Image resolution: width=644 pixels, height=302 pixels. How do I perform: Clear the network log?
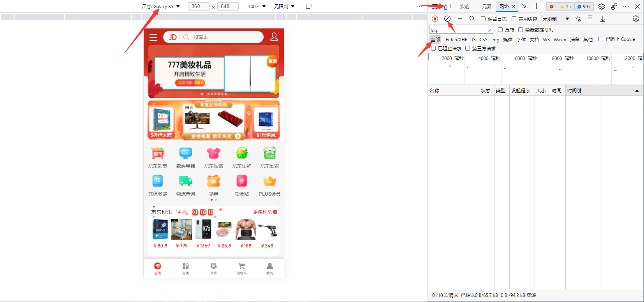tap(447, 19)
